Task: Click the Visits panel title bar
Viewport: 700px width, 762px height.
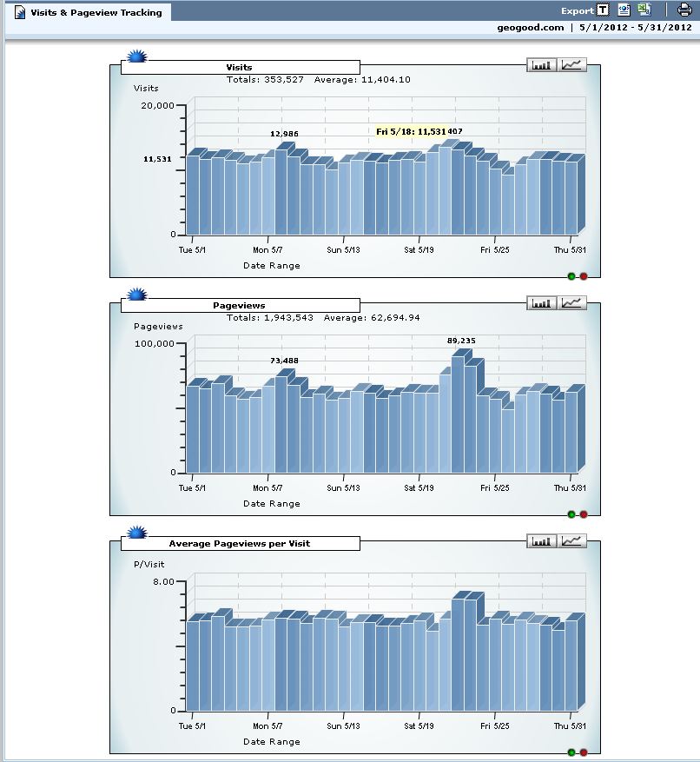Action: tap(240, 67)
